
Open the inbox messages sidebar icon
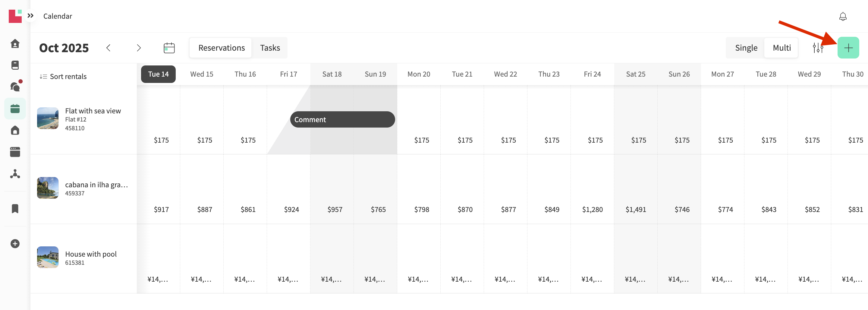[x=15, y=87]
